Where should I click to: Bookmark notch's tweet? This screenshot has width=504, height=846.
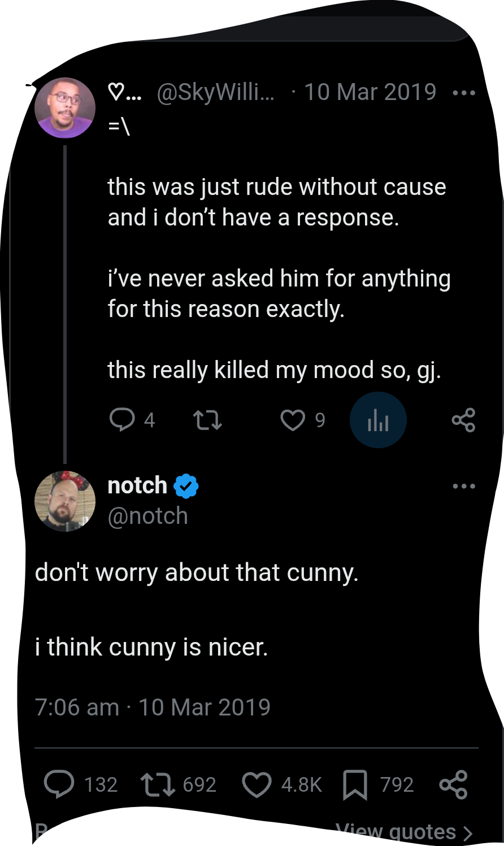pos(355,784)
